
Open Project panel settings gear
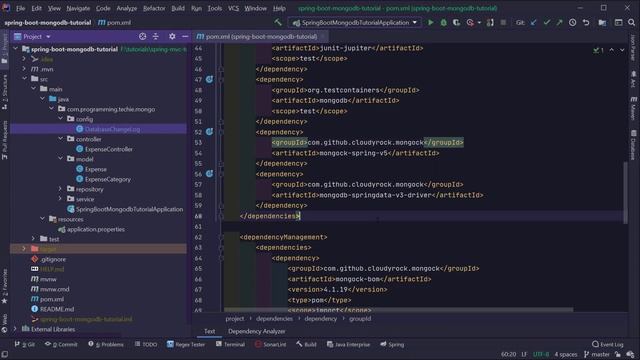[x=172, y=36]
